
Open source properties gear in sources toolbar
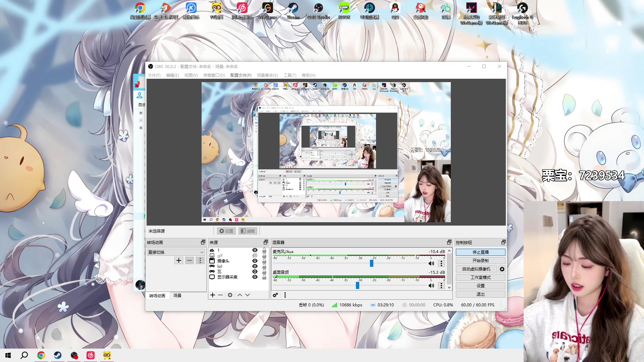click(x=230, y=295)
